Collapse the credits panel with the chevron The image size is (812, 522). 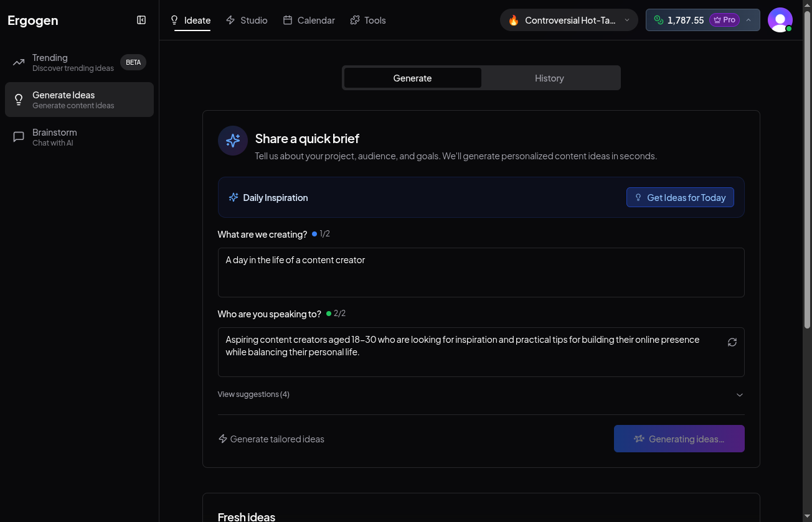pos(748,20)
